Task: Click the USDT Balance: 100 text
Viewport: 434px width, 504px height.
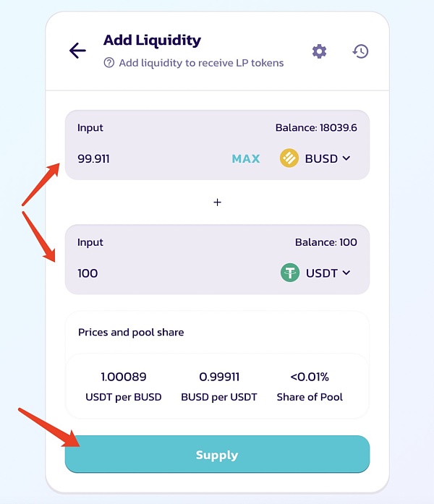Action: [x=325, y=242]
